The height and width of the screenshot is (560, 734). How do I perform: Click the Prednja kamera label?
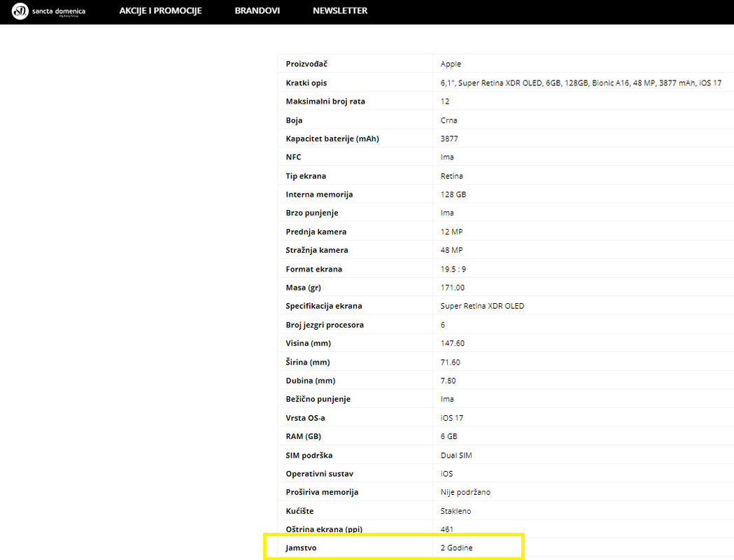click(x=316, y=232)
